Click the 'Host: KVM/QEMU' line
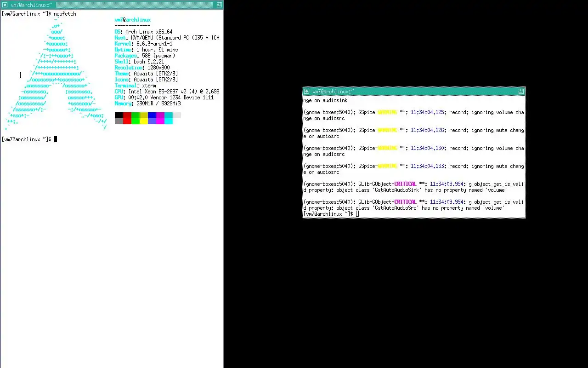This screenshot has width=588, height=368. (167, 38)
